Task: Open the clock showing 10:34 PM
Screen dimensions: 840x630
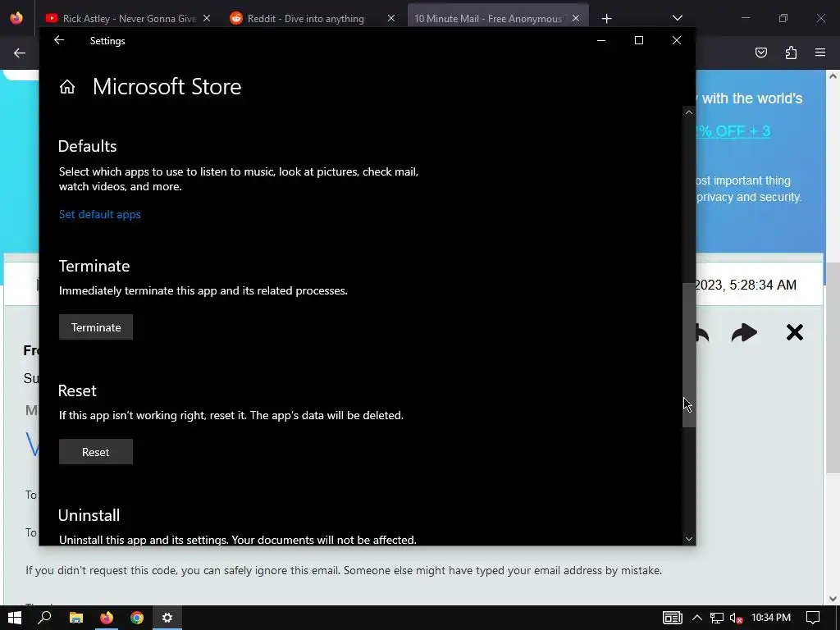Action: [771, 618]
